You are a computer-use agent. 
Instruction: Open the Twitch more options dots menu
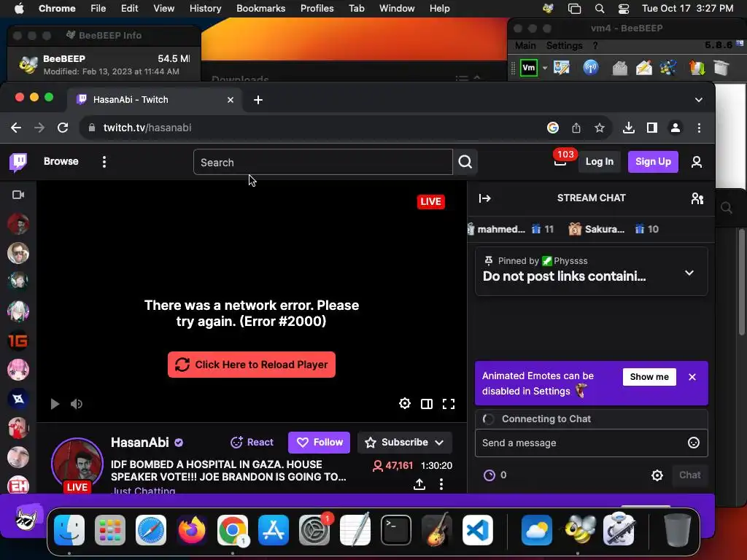[104, 162]
